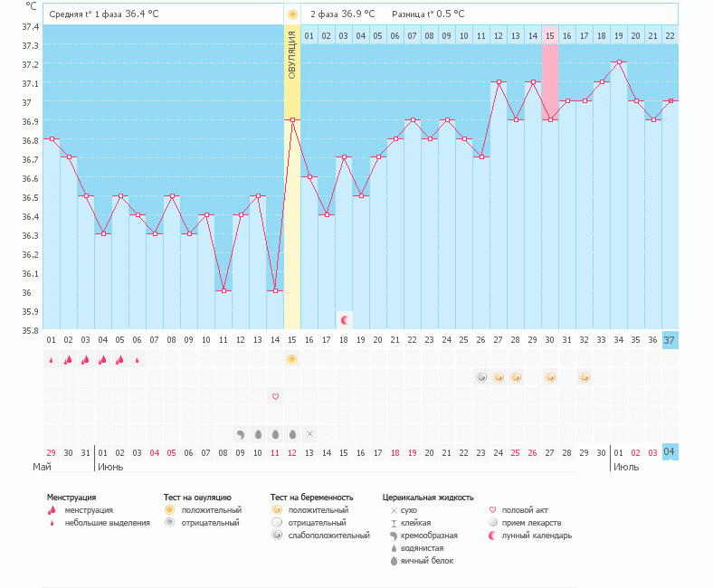The width and height of the screenshot is (713, 588).
Task: Click the watery cervical fluid drop on cycle day 13
Action: coord(258,433)
